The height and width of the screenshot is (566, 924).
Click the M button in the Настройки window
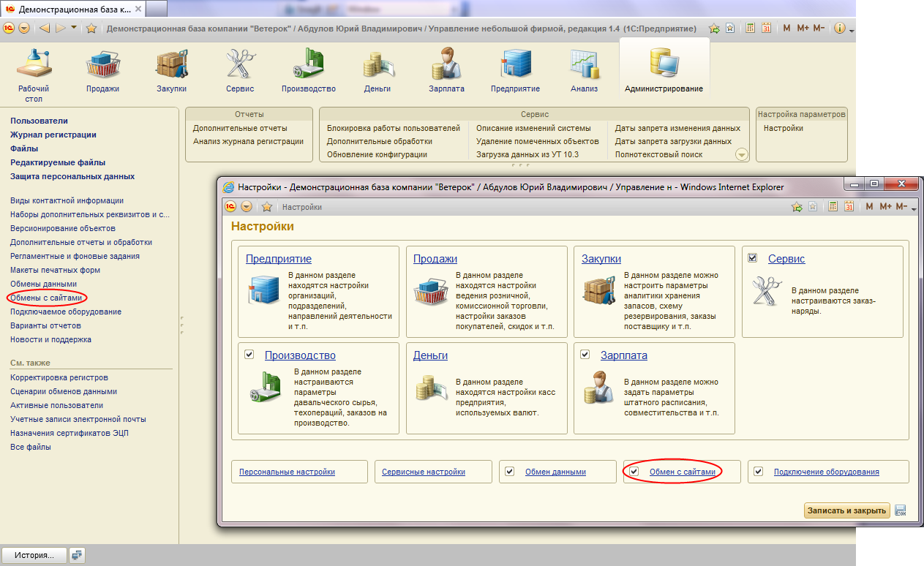[869, 207]
